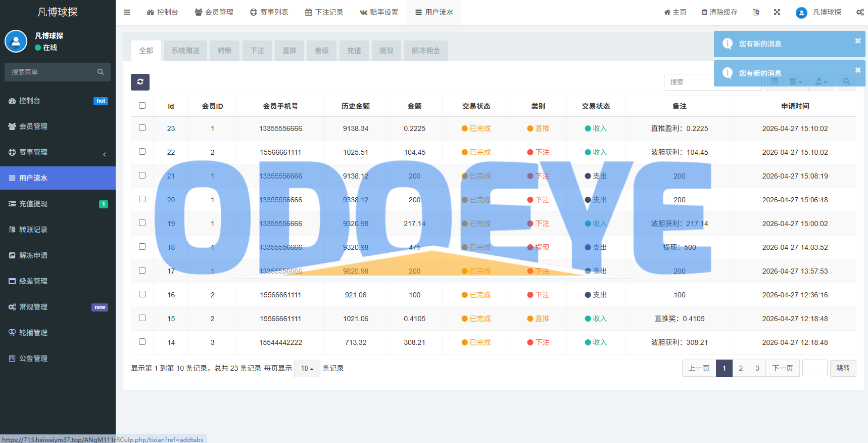This screenshot has height=443, width=868.
Task: Sort by the 历史金额 column header
Action: (x=356, y=106)
